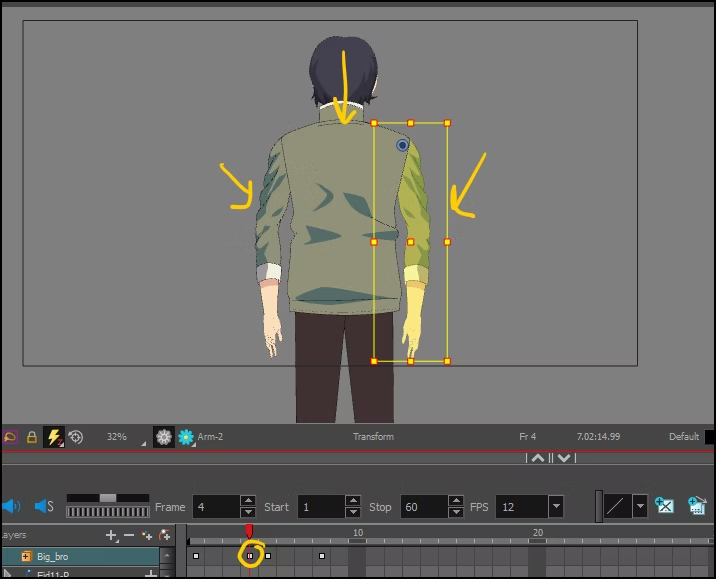Click the upward chevron on the panel divider
The image size is (716, 579).
click(x=538, y=458)
